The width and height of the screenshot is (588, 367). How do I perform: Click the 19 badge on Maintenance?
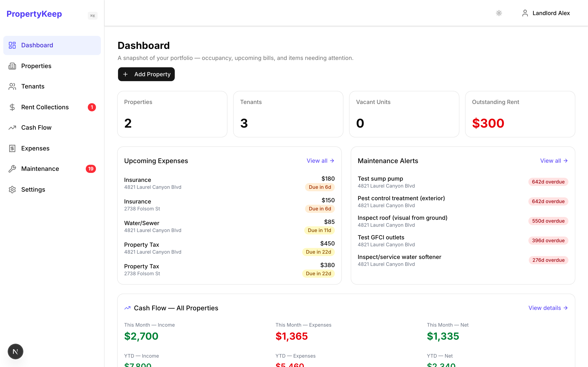pos(91,168)
